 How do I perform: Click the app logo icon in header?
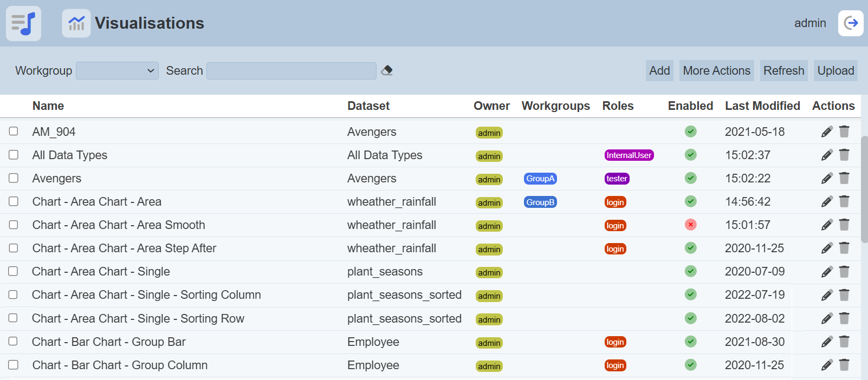[23, 23]
